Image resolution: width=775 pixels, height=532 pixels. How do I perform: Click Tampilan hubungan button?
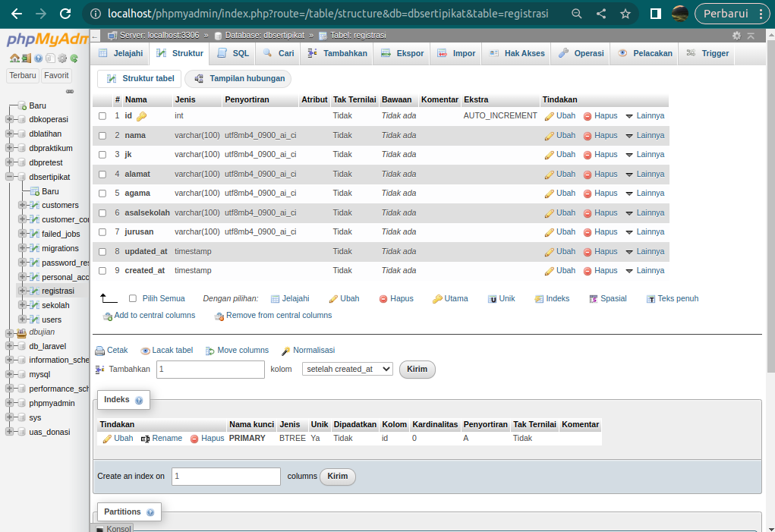point(238,78)
